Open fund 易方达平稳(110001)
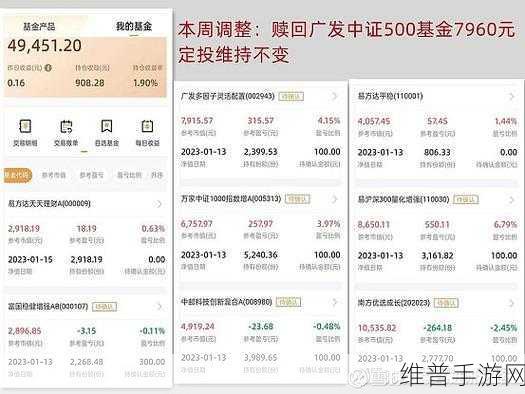This screenshot has width=525, height=394. coord(390,96)
